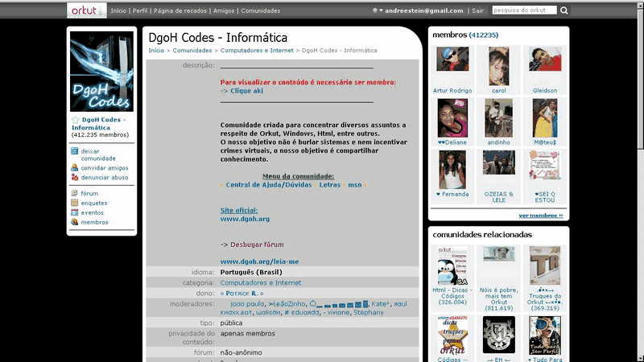The height and width of the screenshot is (362, 644).
Task: Click deixar comunidade link
Action: (x=98, y=154)
